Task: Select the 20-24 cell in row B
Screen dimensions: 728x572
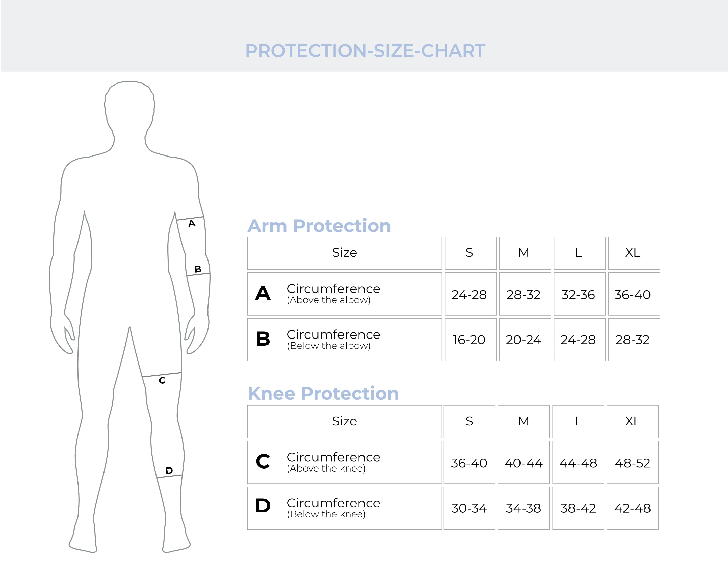Action: click(x=524, y=340)
